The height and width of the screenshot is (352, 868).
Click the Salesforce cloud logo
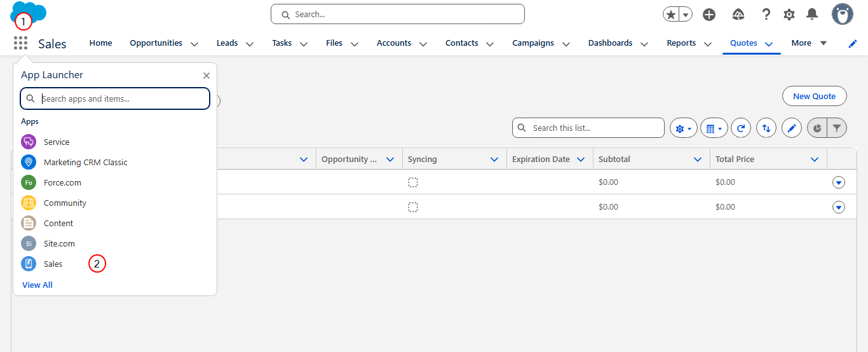pos(29,12)
